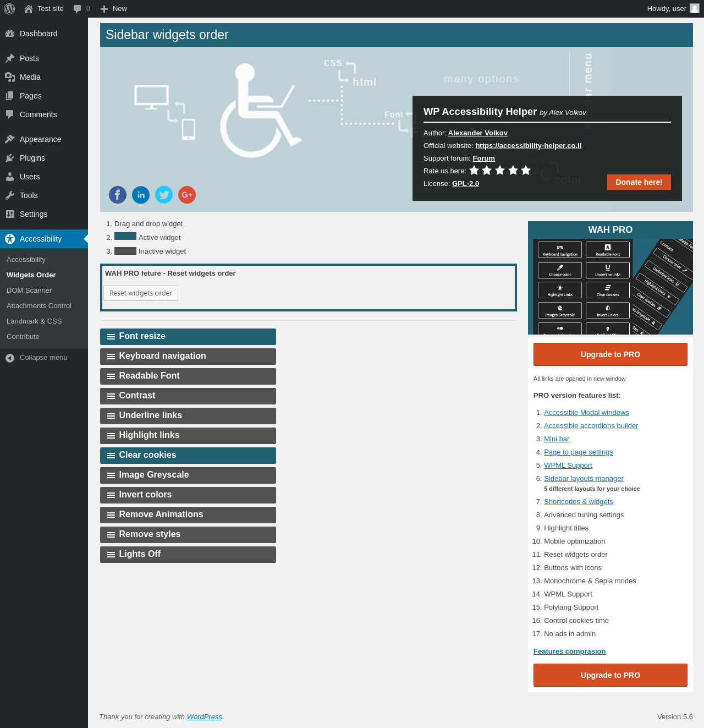Open Comments in the sidebar menu
The height and width of the screenshot is (728, 704).
pos(44,114)
